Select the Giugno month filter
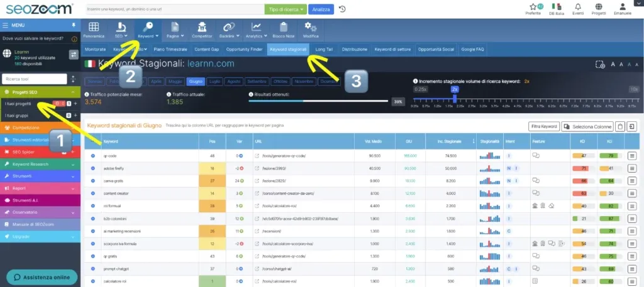The width and height of the screenshot is (644, 287). (196, 82)
